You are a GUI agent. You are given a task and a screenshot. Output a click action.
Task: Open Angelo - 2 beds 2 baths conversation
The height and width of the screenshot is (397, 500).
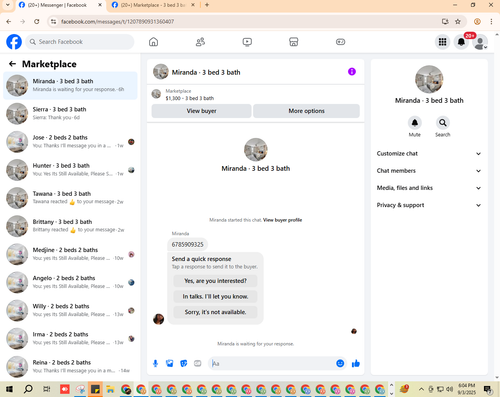(x=70, y=282)
